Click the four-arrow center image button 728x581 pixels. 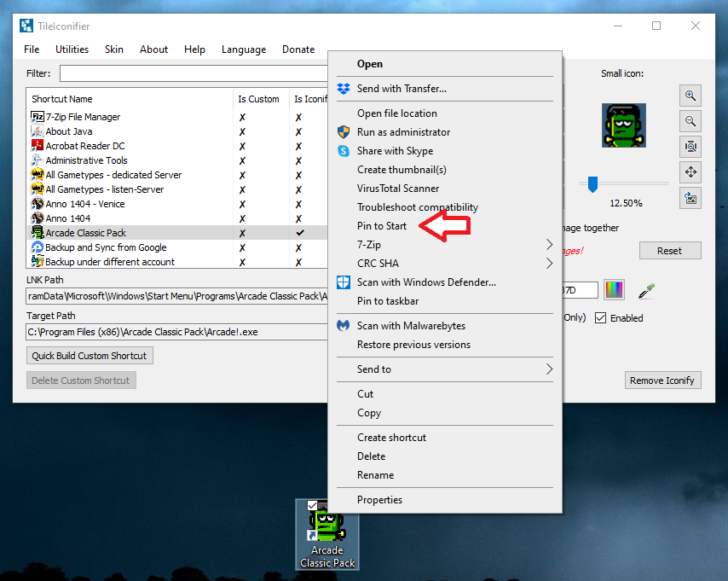pyautogui.click(x=690, y=172)
